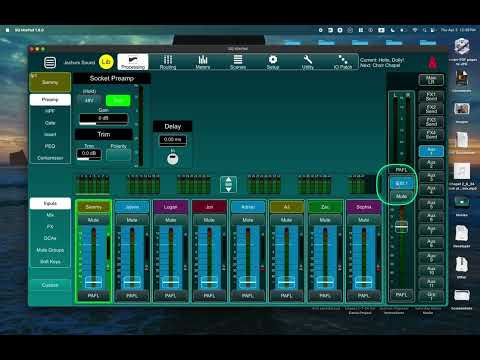Select the Aux 2 mix
Image resolution: width=480 pixels, height=360 pixels.
pyautogui.click(x=431, y=164)
